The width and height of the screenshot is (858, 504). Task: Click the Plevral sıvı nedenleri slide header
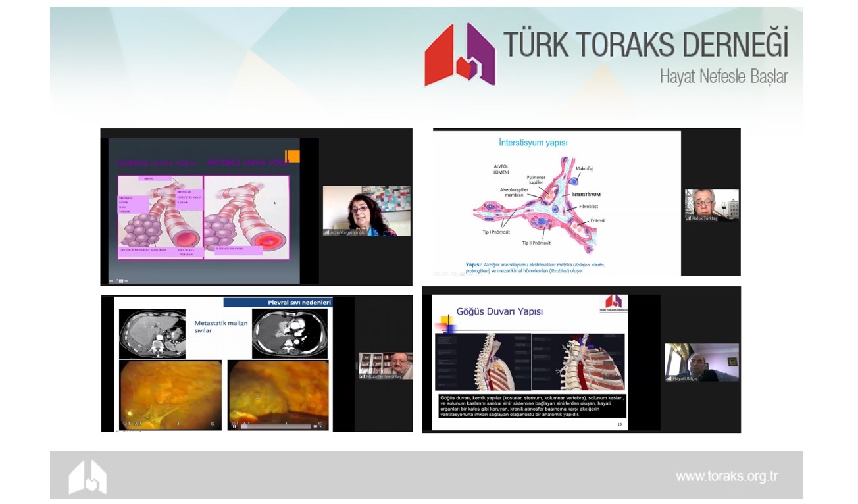pyautogui.click(x=278, y=303)
